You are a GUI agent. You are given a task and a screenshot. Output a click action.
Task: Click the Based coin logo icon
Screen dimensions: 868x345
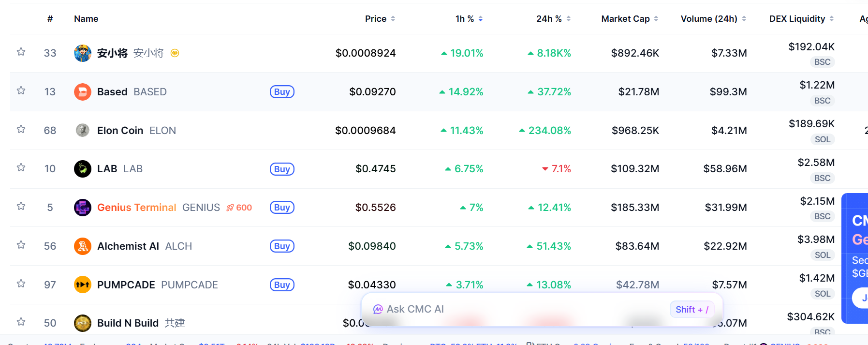83,92
